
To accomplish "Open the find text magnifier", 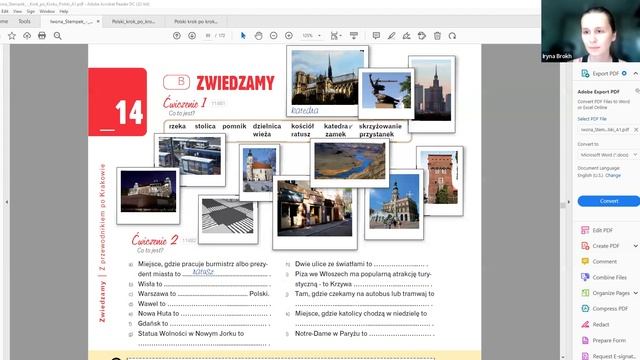I will [x=58, y=36].
